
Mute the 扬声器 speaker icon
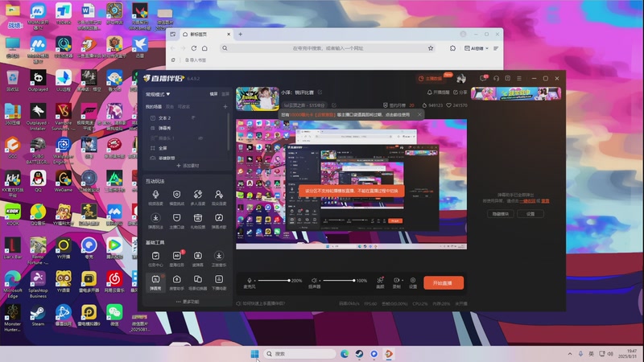coord(314,280)
